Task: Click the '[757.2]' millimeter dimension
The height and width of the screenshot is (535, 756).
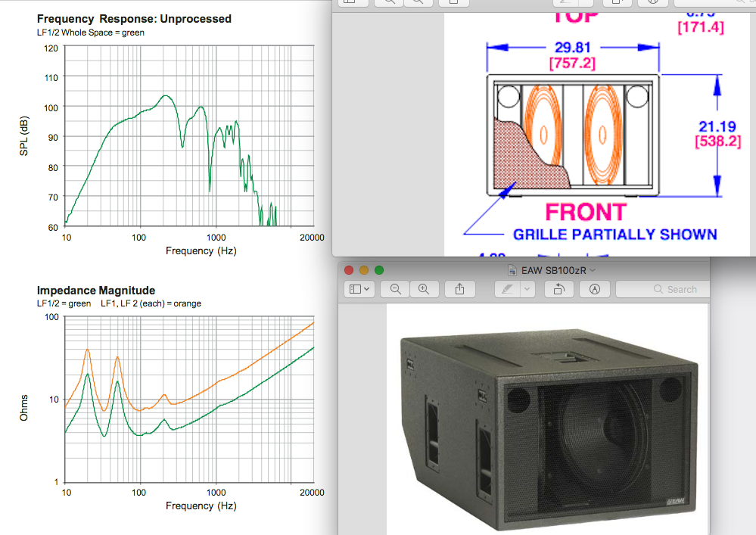Action: click(572, 63)
